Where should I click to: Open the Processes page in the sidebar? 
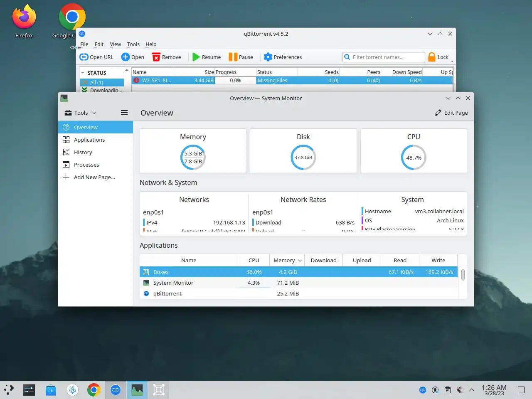coord(96,165)
